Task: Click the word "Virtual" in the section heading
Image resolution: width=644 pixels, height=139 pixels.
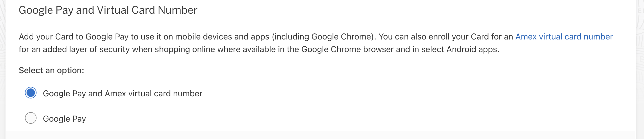Action: (x=113, y=10)
